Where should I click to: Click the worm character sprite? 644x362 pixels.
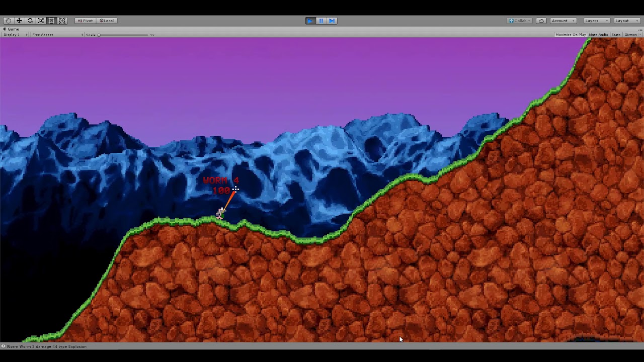click(x=220, y=213)
